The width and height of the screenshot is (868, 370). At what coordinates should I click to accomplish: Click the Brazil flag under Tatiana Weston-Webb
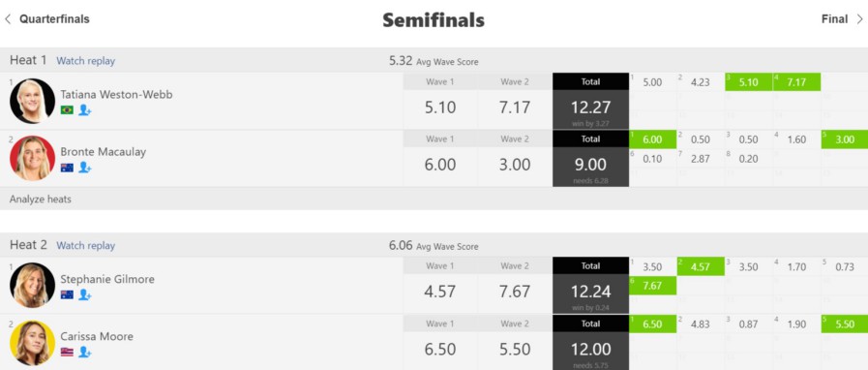[x=67, y=110]
